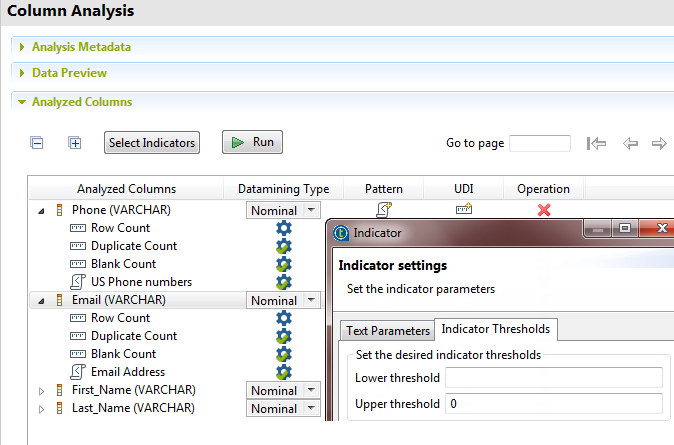Open options gear for Email Duplicate Count
The height and width of the screenshot is (445, 674).
tap(284, 336)
